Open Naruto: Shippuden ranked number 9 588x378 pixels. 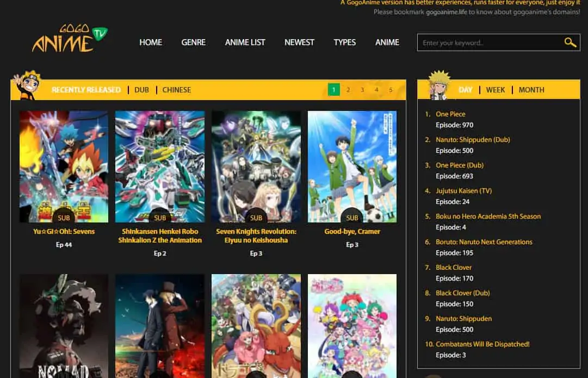coord(463,319)
